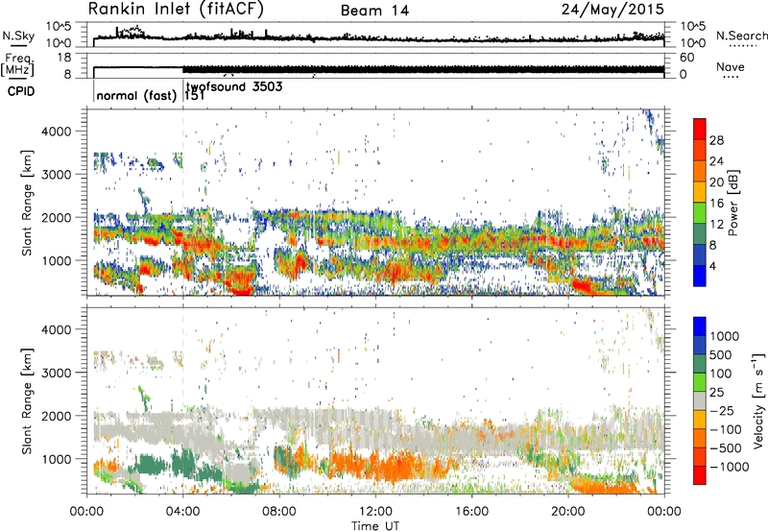Click the 'CPID' row label
The image size is (768, 532).
(x=21, y=91)
